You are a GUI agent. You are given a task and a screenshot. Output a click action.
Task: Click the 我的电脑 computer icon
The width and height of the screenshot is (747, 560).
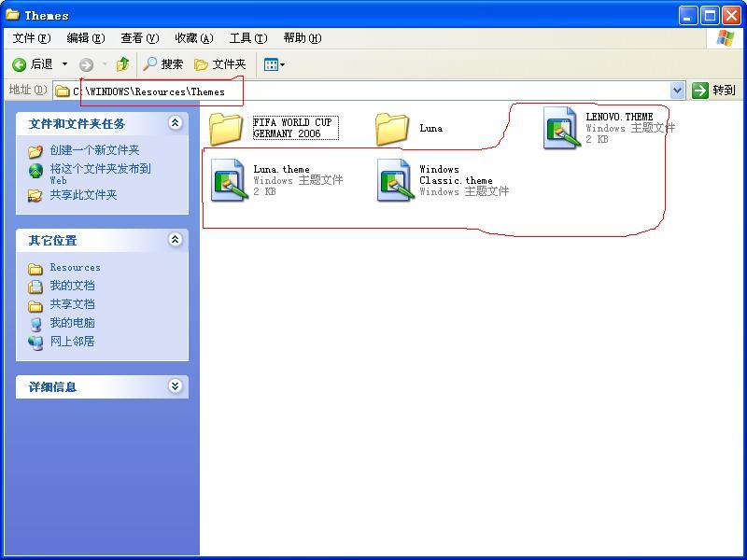[35, 324]
